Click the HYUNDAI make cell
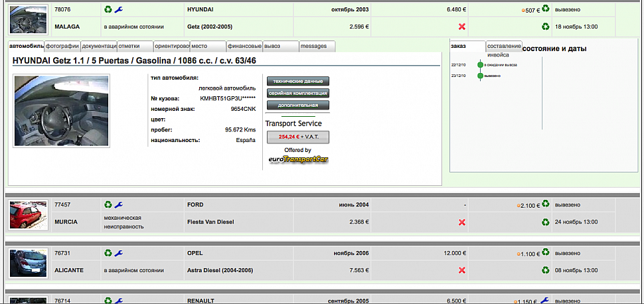The height and width of the screenshot is (304, 644). tap(239, 9)
